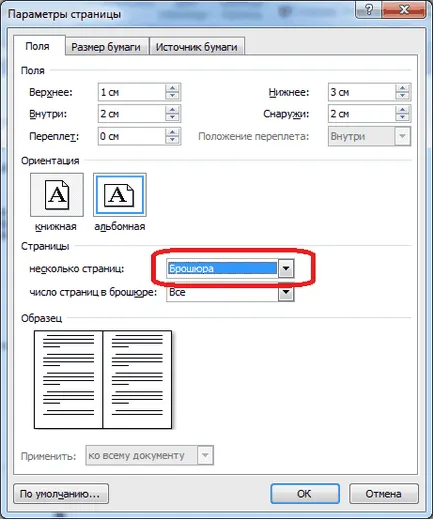The width and height of the screenshot is (434, 520).
Task: Click the Верхнее margin field
Action: (132, 92)
